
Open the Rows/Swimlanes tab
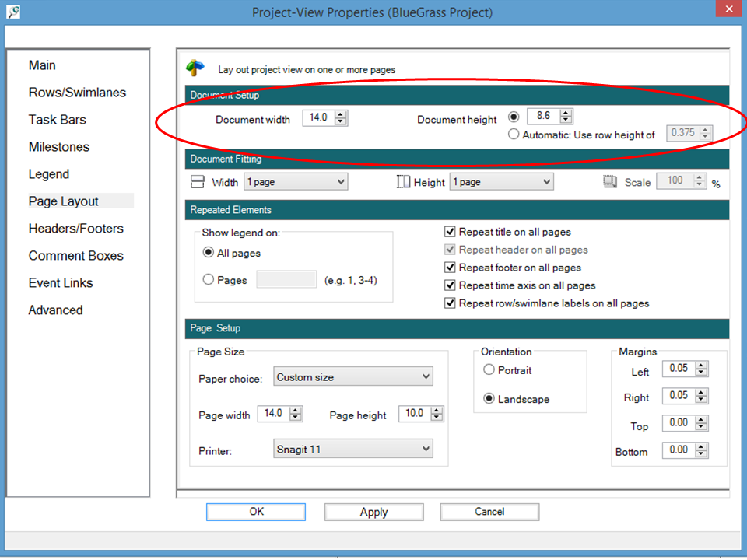coord(77,93)
